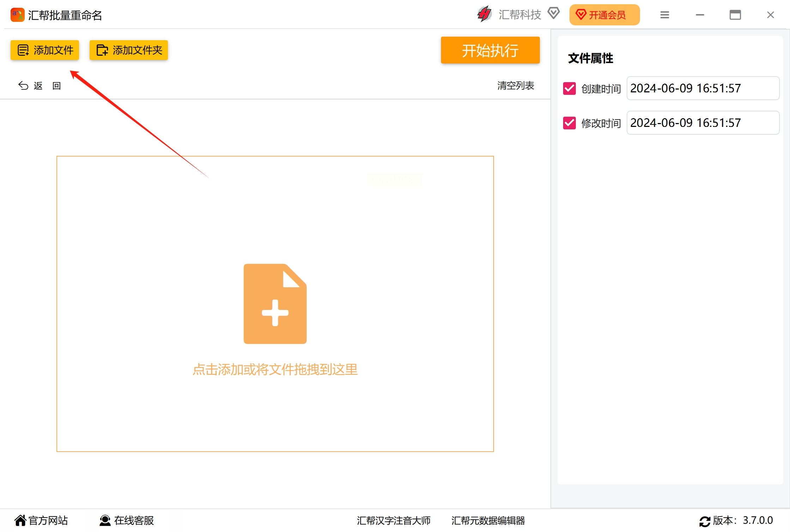Click the home icon for 官方网站

pos(20,520)
